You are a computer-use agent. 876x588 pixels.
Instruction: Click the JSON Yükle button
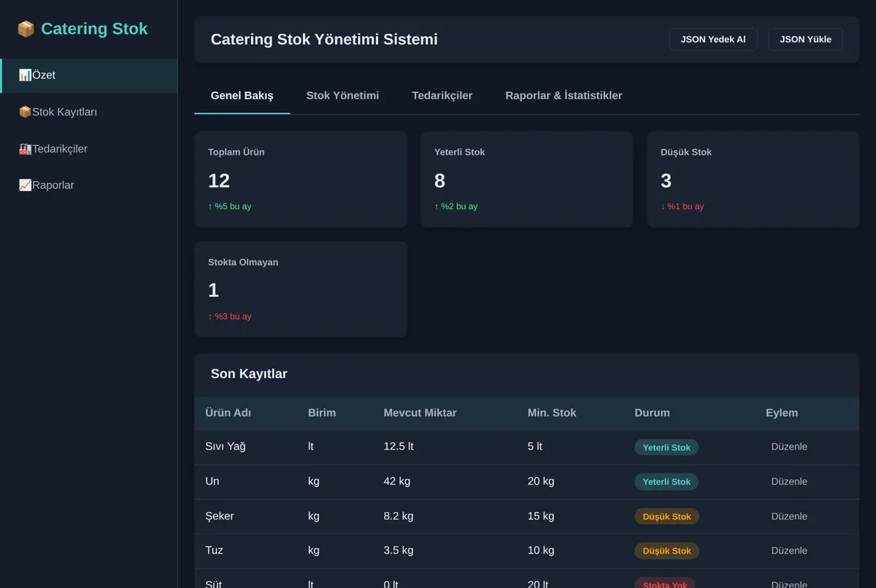point(806,39)
